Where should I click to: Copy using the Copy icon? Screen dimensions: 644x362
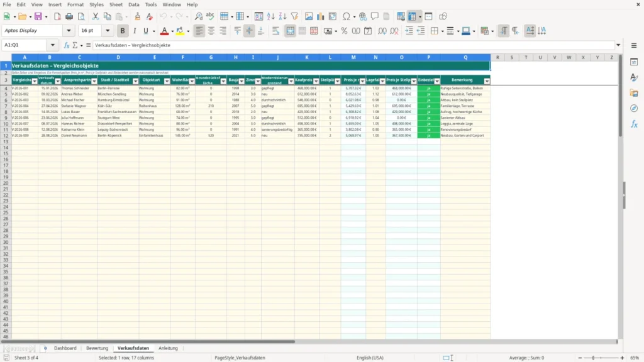(x=107, y=16)
